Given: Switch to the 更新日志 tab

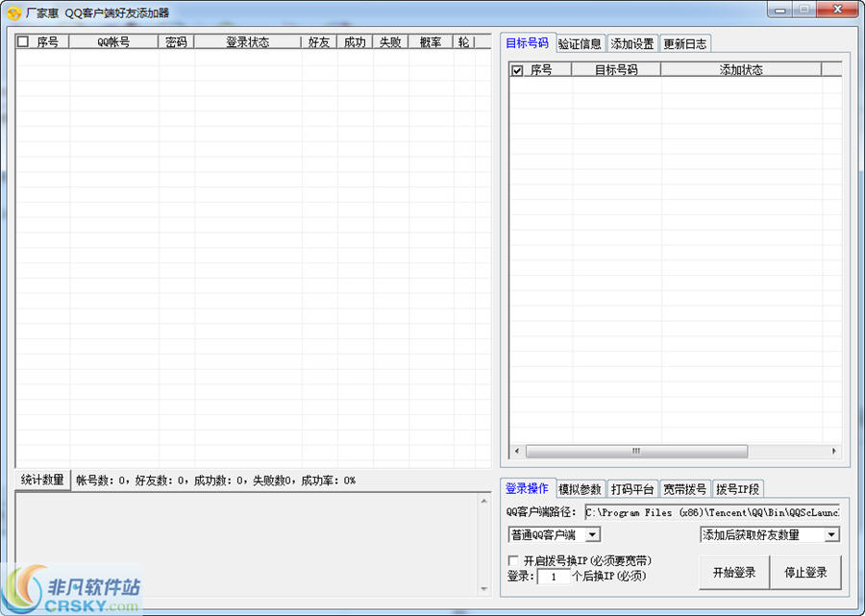Looking at the screenshot, I should tap(684, 43).
